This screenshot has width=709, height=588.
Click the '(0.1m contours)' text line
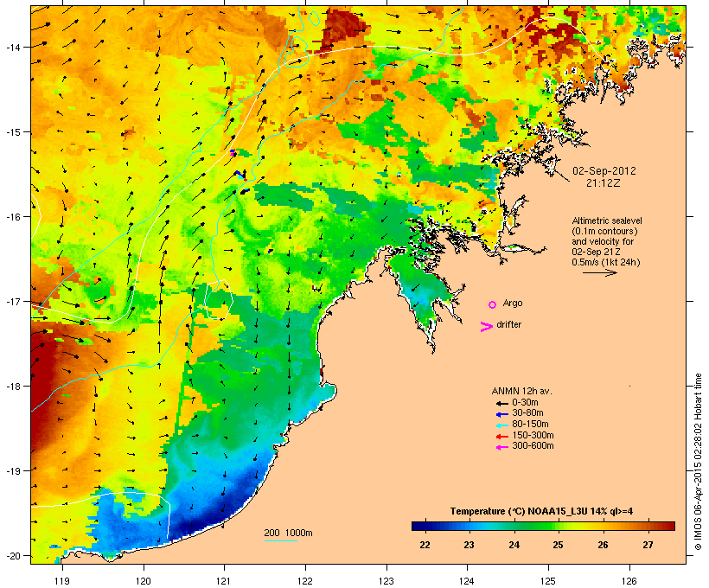pos(604,231)
